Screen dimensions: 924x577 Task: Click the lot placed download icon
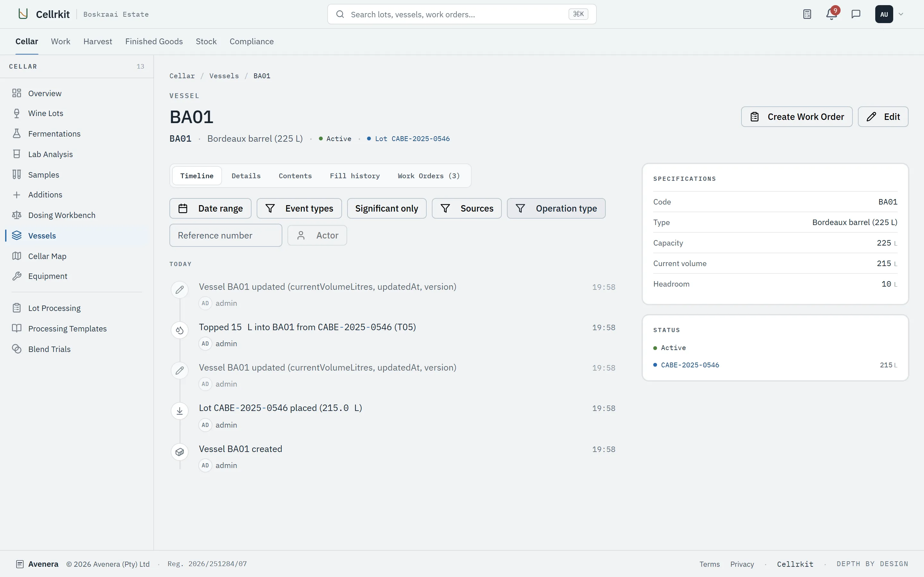point(179,411)
